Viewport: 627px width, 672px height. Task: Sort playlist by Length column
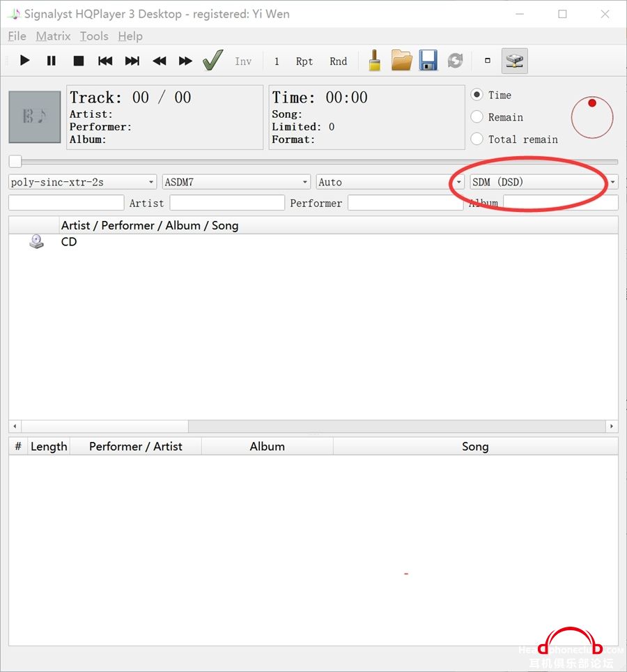pyautogui.click(x=49, y=447)
